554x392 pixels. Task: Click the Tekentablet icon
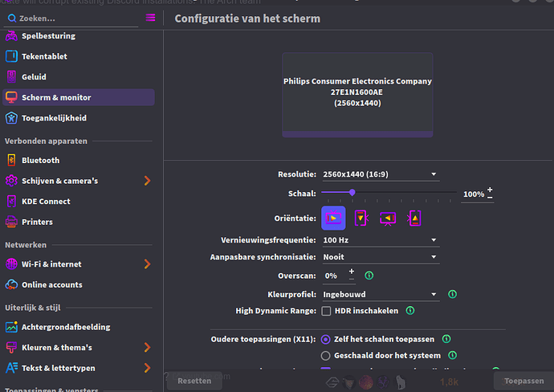pyautogui.click(x=11, y=56)
